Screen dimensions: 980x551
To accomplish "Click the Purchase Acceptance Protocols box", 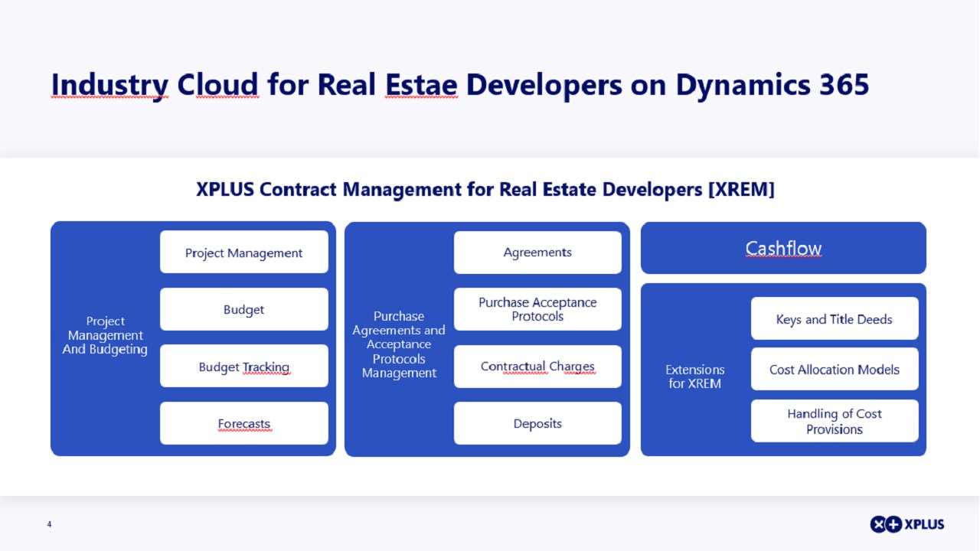I will [537, 309].
